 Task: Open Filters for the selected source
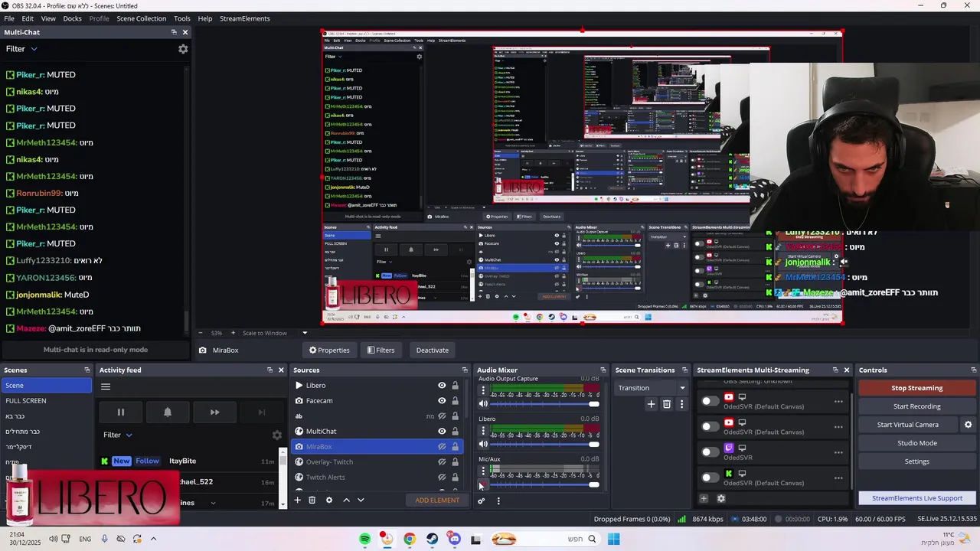[381, 350]
